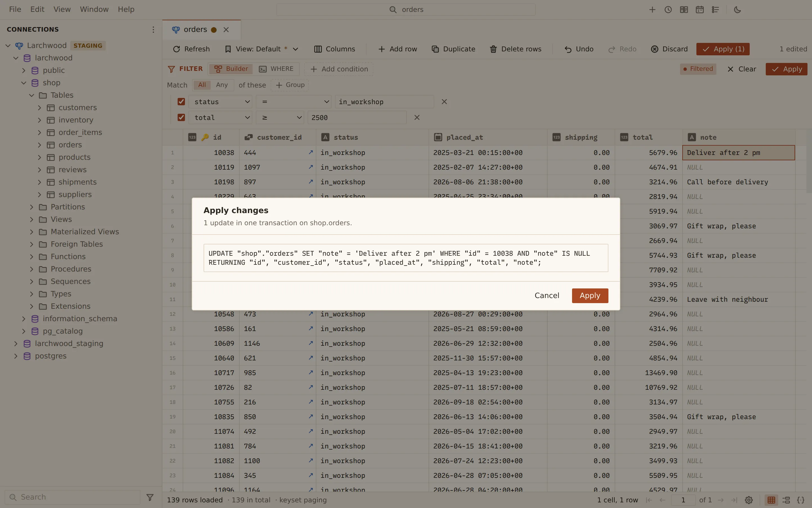Screen dimensions: 812x508
Task: Open the View: Default dropdown
Action: coord(262,49)
